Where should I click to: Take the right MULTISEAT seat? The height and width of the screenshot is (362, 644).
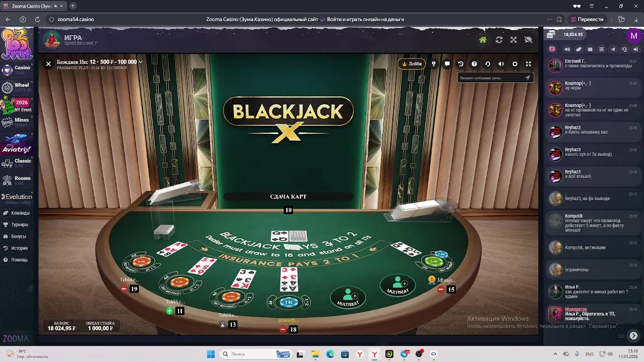pyautogui.click(x=397, y=285)
